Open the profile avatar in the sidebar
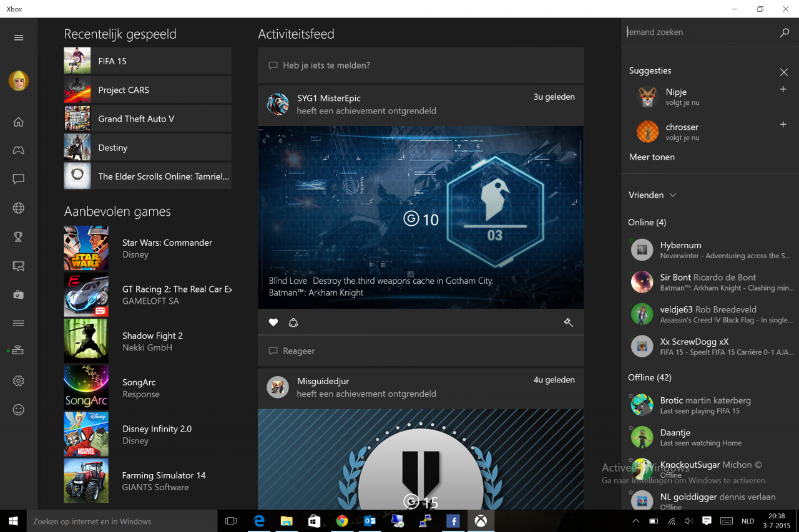 point(19,80)
